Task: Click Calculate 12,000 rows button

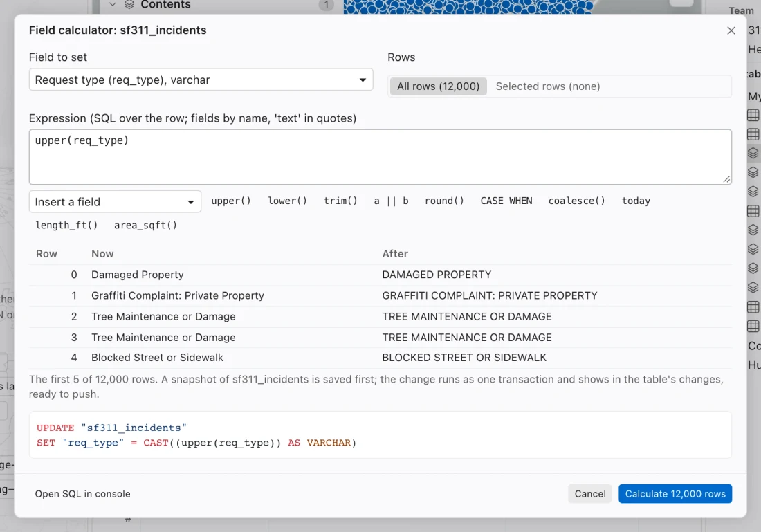Action: coord(675,494)
